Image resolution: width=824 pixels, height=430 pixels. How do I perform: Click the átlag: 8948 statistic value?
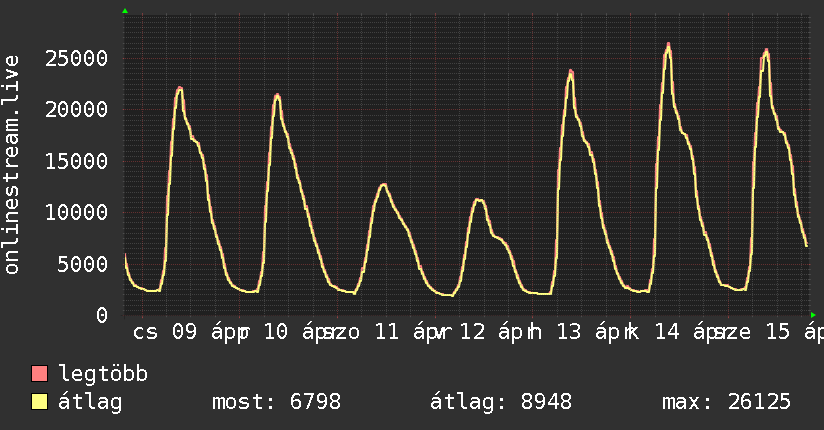[501, 402]
